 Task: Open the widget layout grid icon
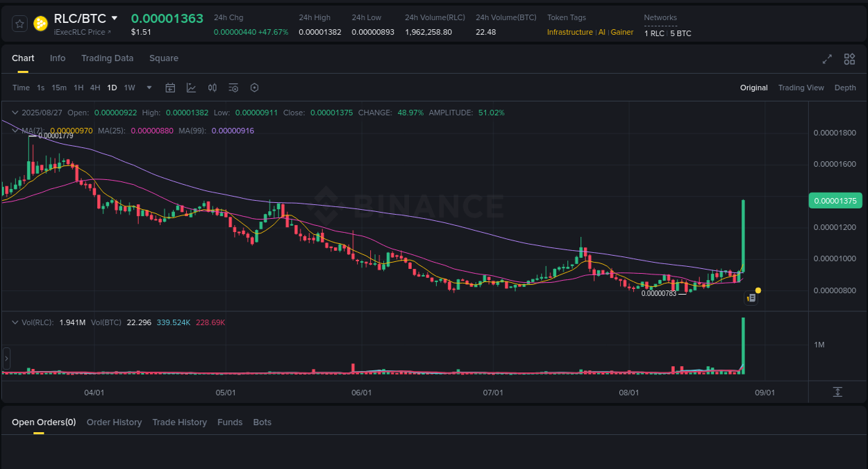[849, 60]
